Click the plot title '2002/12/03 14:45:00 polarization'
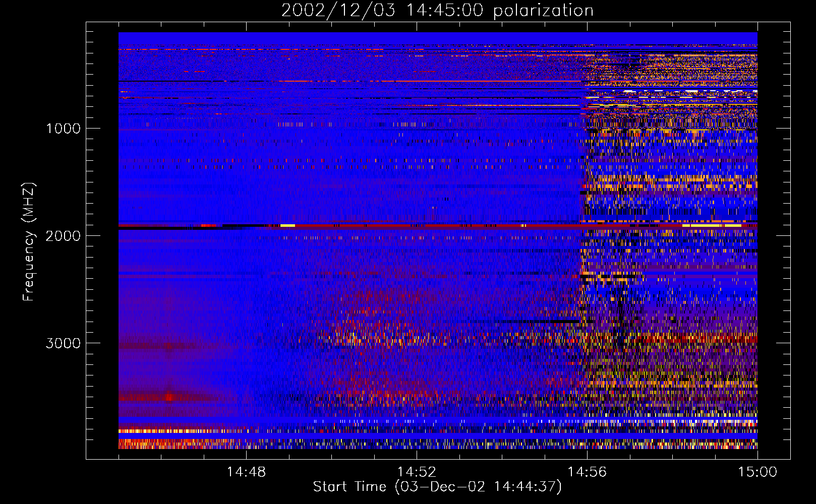This screenshot has height=504, width=816. 437,11
